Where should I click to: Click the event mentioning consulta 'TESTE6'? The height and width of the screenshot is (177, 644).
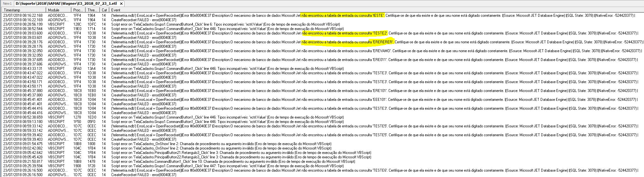click(x=374, y=170)
